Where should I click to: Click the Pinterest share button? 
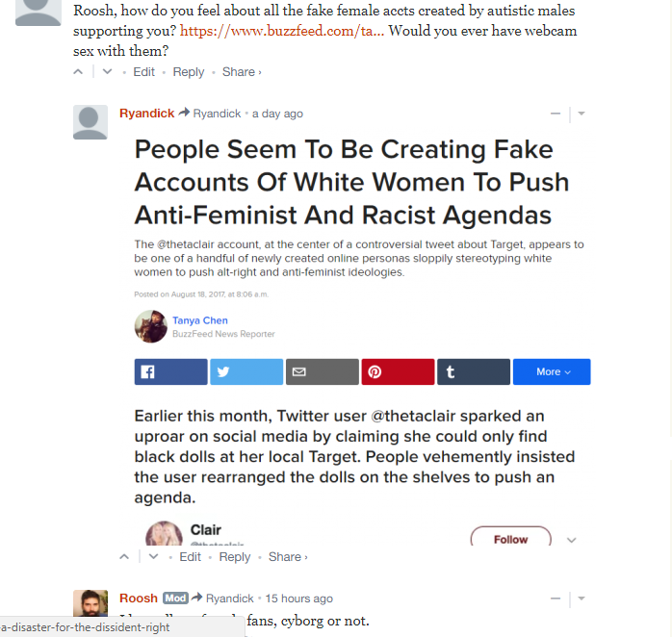pos(398,371)
